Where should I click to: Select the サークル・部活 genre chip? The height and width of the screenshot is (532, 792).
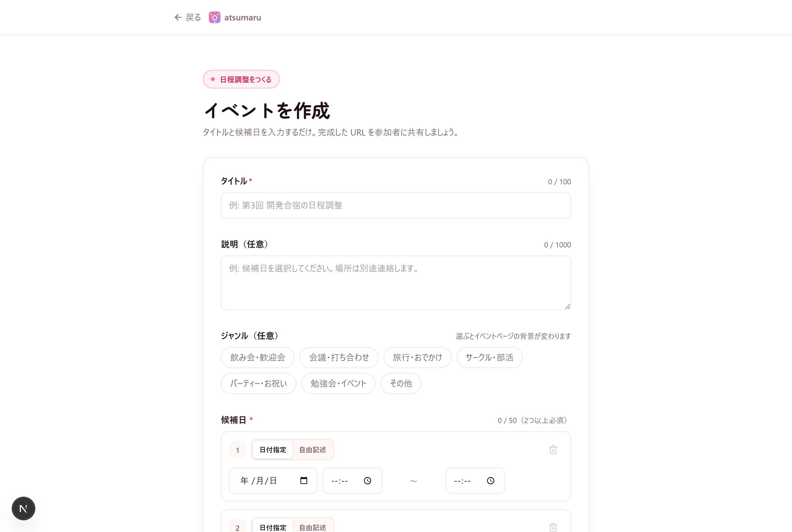pos(489,357)
